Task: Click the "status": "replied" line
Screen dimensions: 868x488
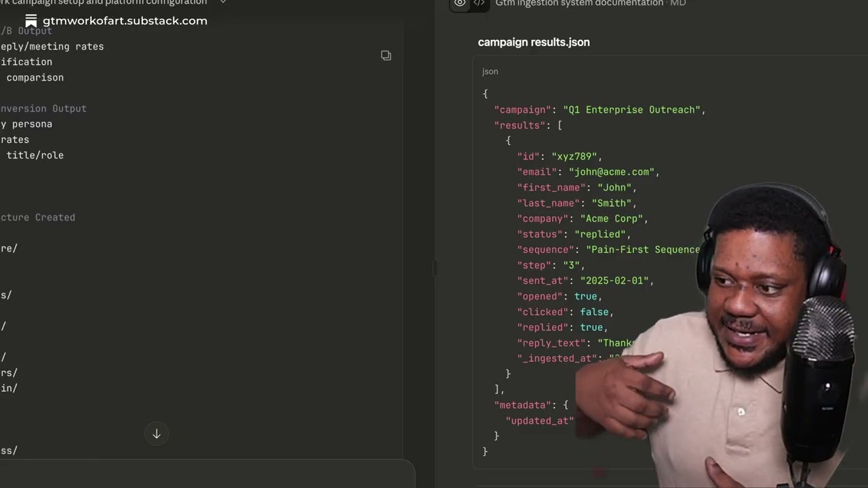Action: (x=574, y=235)
